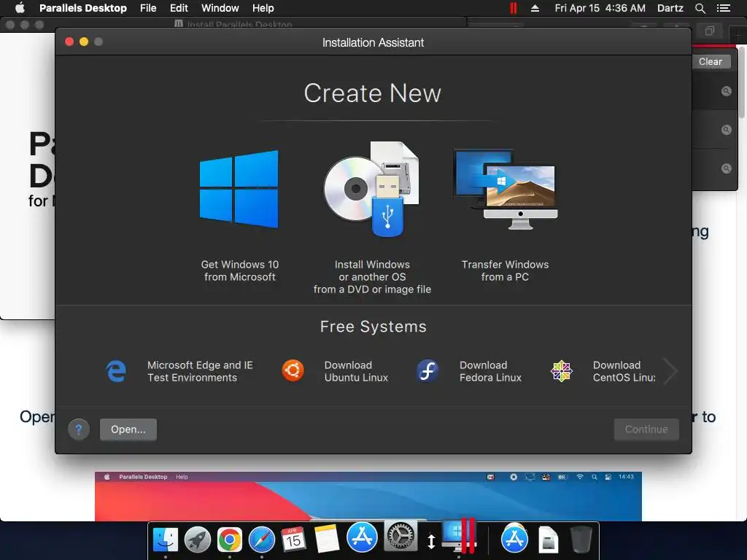The height and width of the screenshot is (560, 747).
Task: Open the Help menu
Action: 263,8
